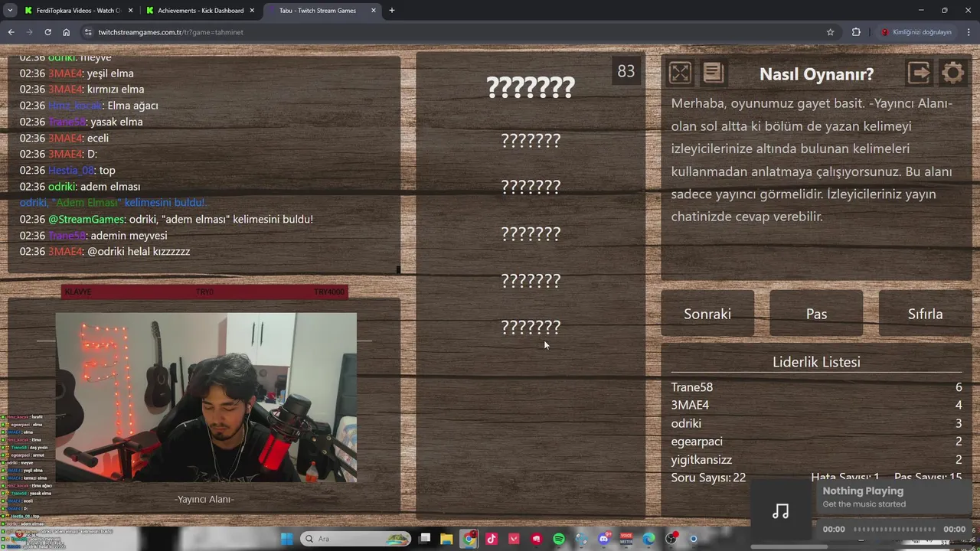Select egearpaci in the leaderboard
Image resolution: width=980 pixels, height=551 pixels.
point(697,442)
